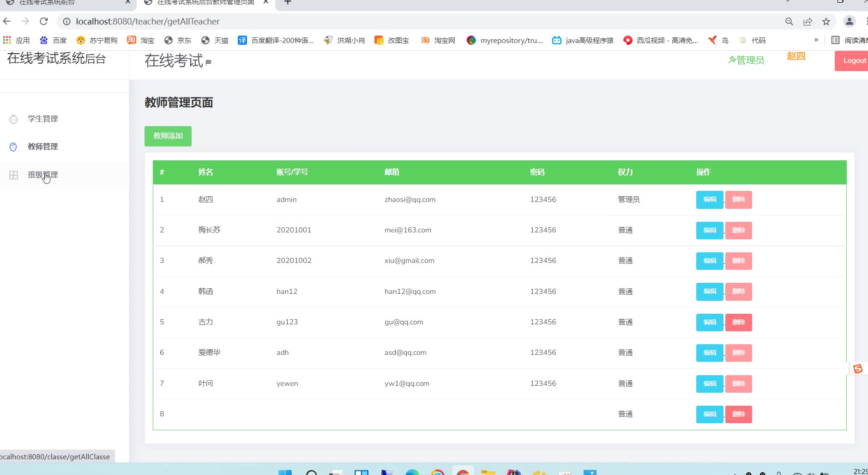Open the 百度 bookmark

[x=54, y=40]
